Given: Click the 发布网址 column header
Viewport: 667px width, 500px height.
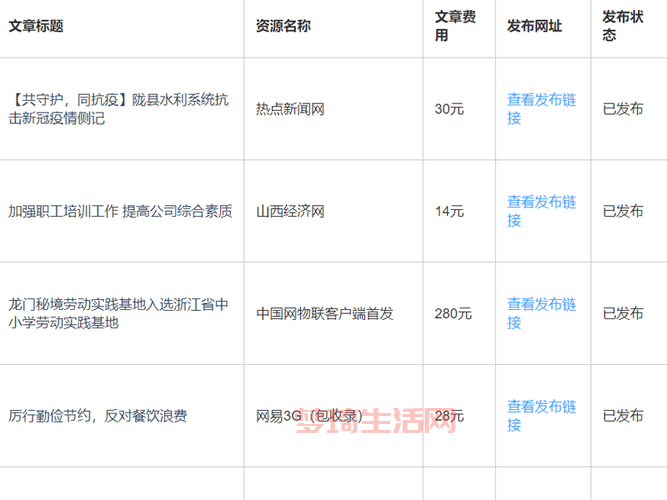Looking at the screenshot, I should (534, 26).
